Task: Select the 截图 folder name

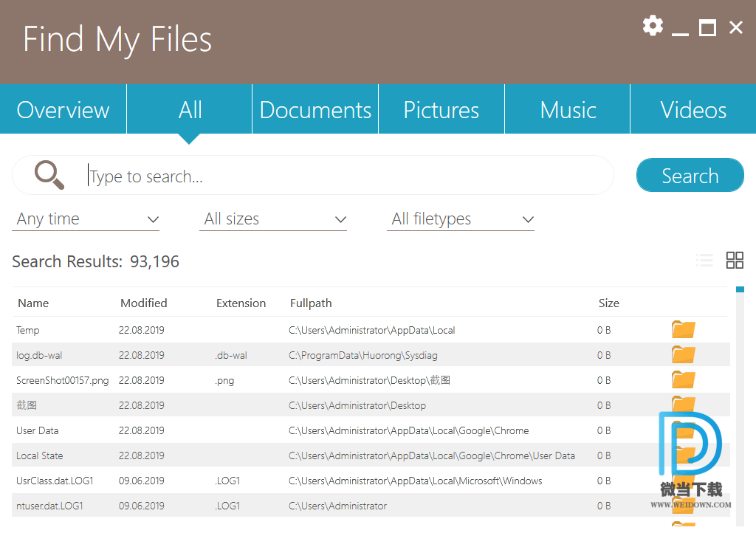Action: tap(27, 405)
